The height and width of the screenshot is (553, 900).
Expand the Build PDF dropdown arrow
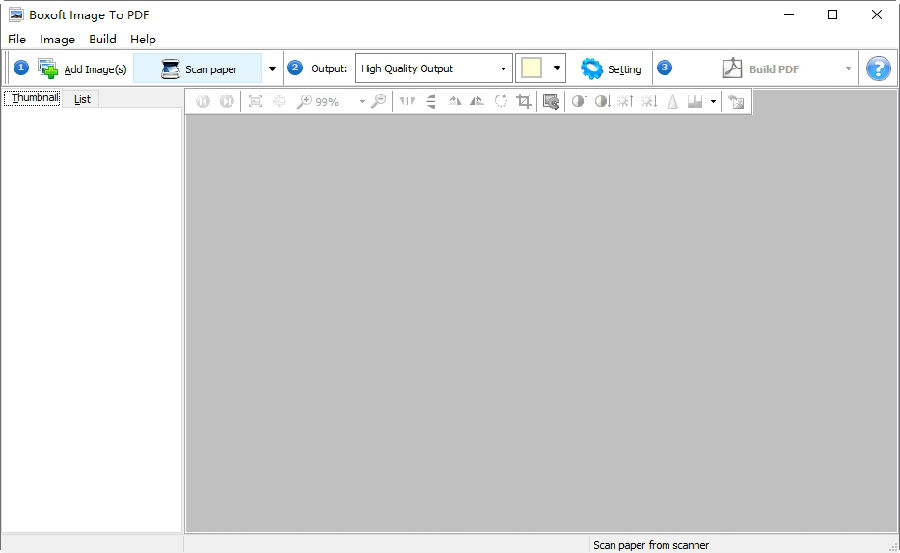(848, 68)
